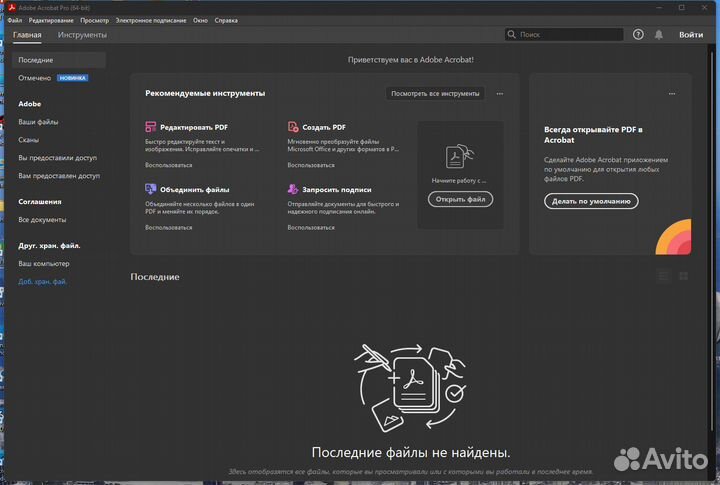Open the help question mark icon
The height and width of the screenshot is (485, 720).
[638, 34]
